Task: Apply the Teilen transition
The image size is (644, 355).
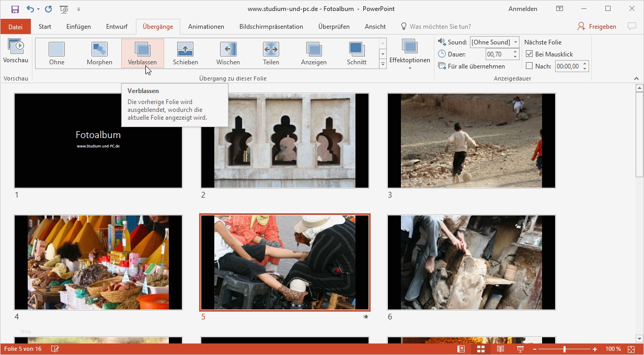Action: click(271, 52)
